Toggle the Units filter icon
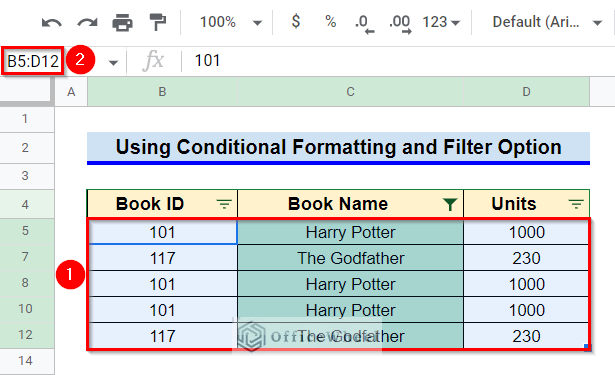This screenshot has height=375, width=615. pos(576,204)
